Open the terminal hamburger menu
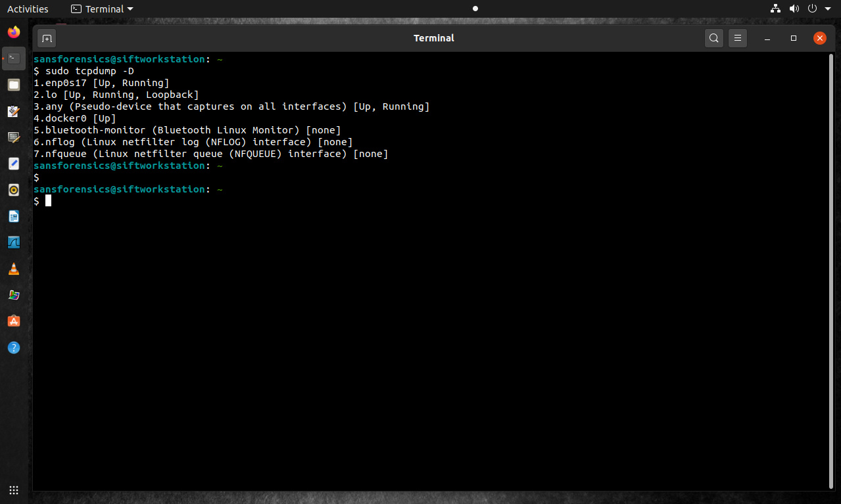Image resolution: width=841 pixels, height=504 pixels. [x=738, y=38]
